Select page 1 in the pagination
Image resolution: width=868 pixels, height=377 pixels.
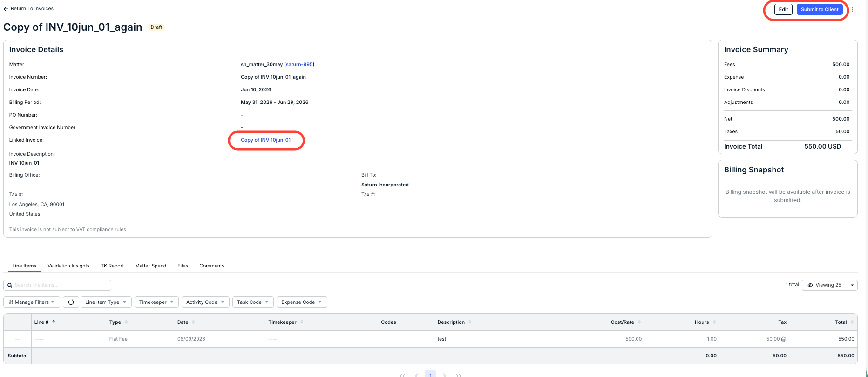coord(430,374)
